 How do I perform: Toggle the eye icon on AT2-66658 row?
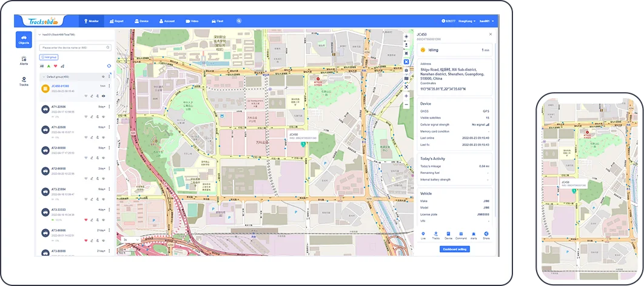[104, 179]
